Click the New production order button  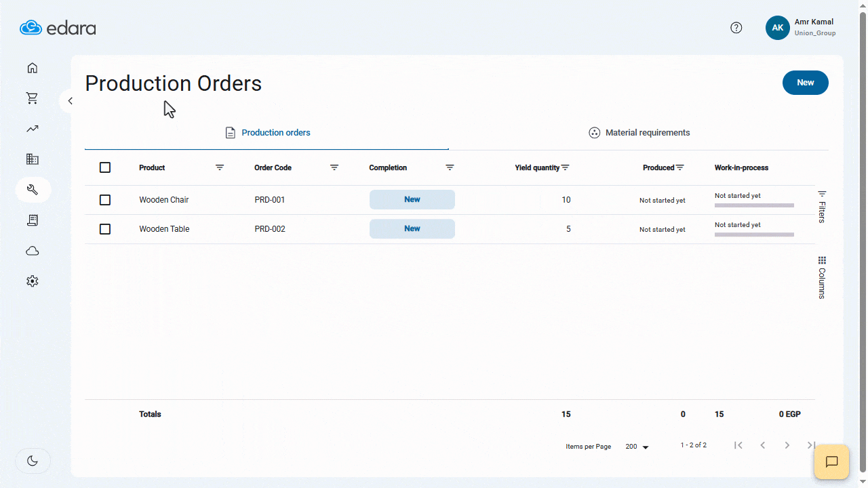click(x=806, y=83)
